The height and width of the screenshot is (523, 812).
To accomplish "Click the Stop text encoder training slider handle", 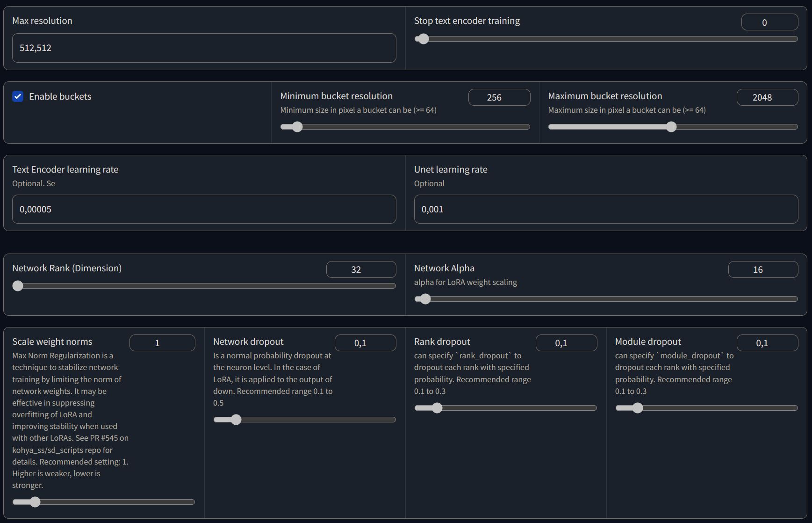I will [423, 39].
